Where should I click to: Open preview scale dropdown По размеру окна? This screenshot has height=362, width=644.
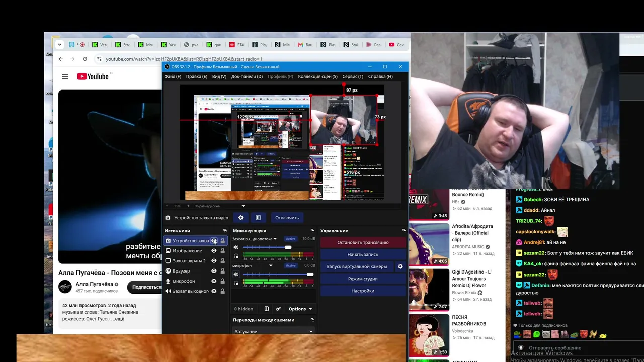coord(219,206)
